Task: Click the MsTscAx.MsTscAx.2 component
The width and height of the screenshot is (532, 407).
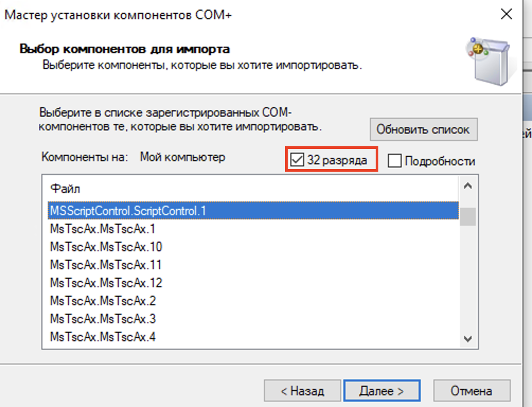Action: pos(103,300)
